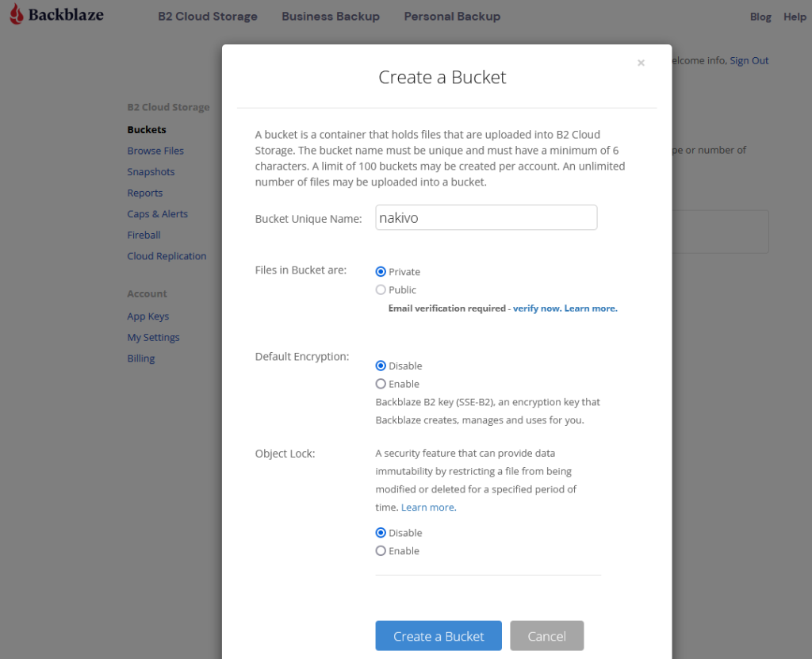Click the Default Encryption label
Image resolution: width=812 pixels, height=659 pixels.
pos(302,356)
